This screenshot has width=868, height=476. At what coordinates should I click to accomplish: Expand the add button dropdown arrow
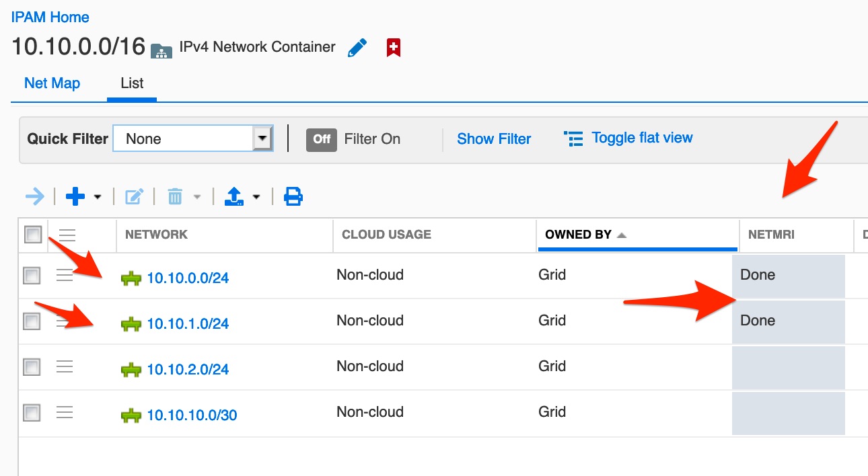click(x=98, y=198)
